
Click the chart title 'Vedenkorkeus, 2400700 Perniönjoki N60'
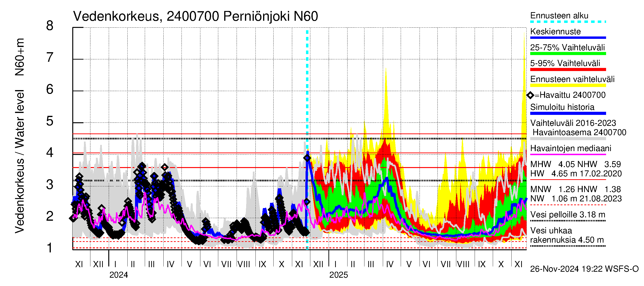click(195, 16)
